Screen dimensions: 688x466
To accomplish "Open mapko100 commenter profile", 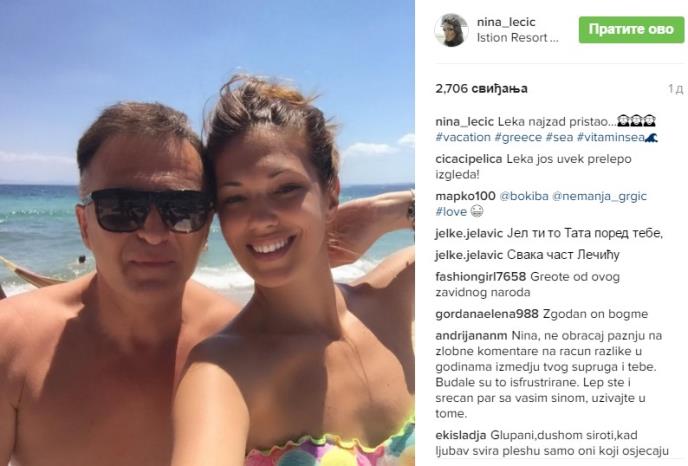I will pyautogui.click(x=465, y=196).
